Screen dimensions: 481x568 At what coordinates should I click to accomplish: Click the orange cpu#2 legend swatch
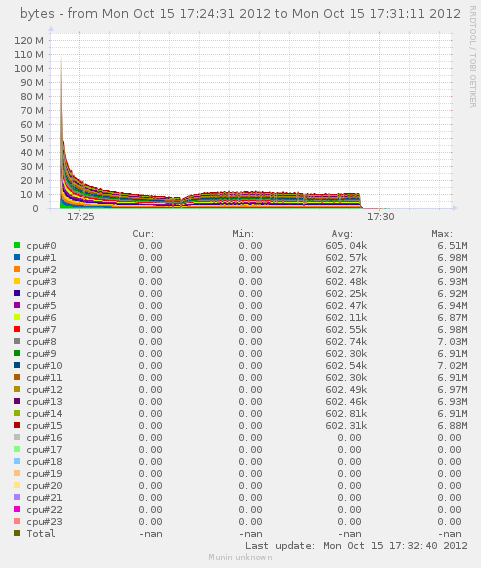click(x=17, y=269)
